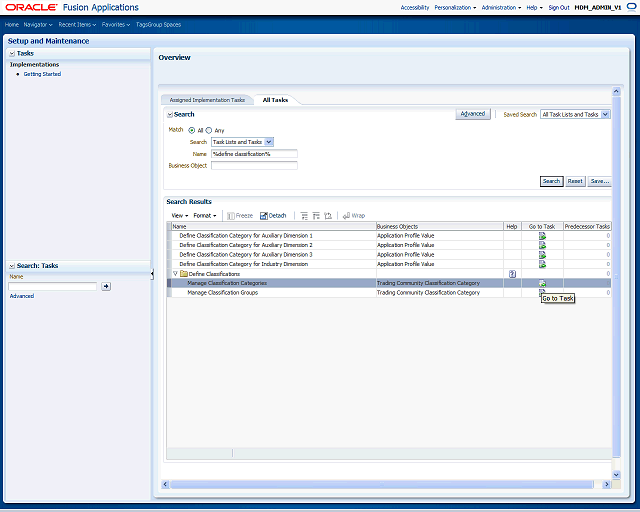
Task: Switch to Assigned Implementation Tasks tab
Action: point(207,100)
